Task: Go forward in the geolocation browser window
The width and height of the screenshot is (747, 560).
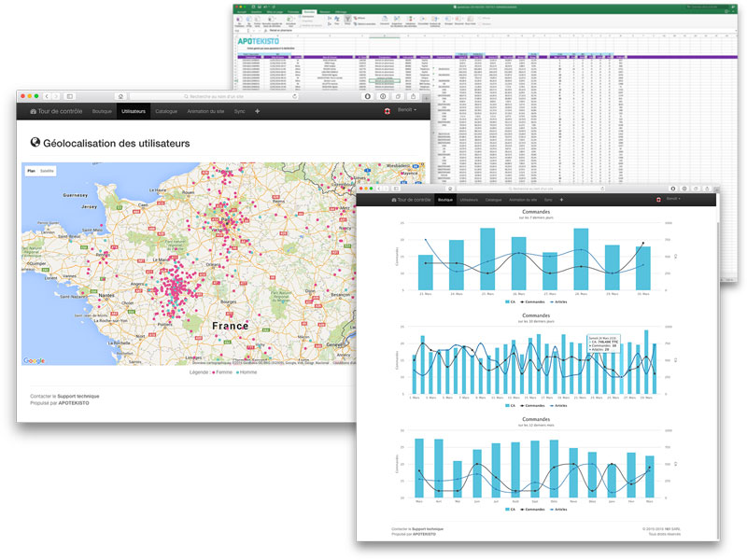Action: (x=56, y=96)
